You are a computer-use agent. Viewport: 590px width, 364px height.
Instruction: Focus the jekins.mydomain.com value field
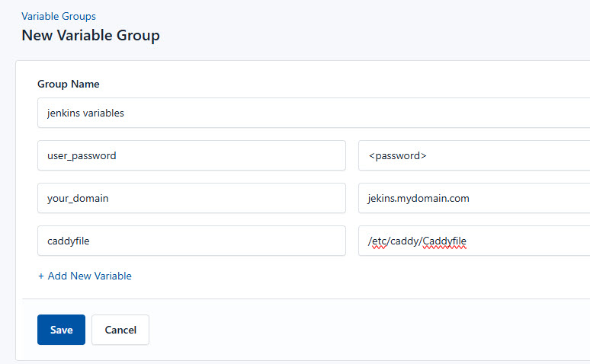[x=473, y=198]
